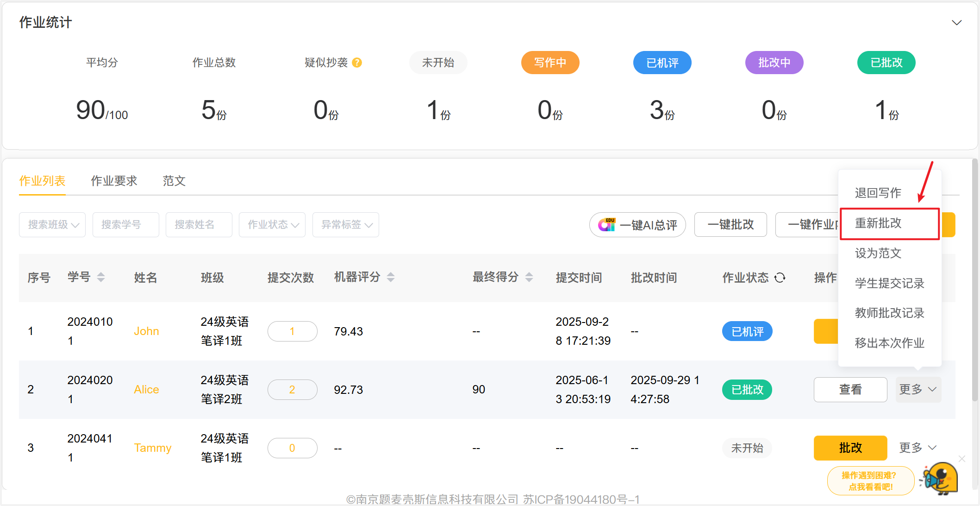Filter by the 已机评 status badge
The height and width of the screenshot is (506, 980).
(662, 63)
